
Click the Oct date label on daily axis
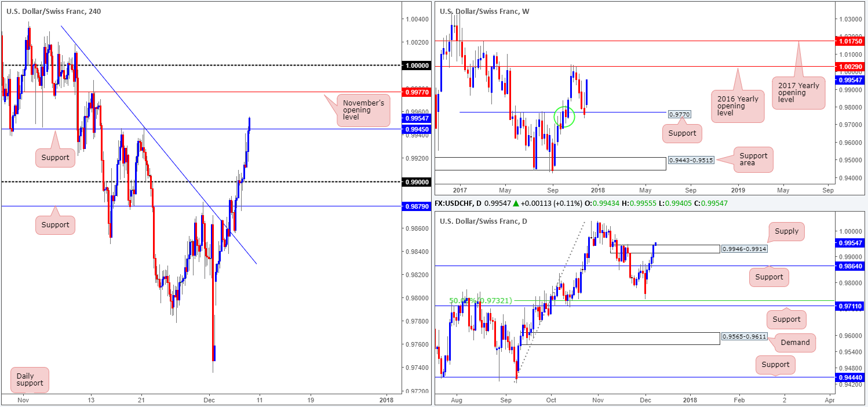(551, 400)
